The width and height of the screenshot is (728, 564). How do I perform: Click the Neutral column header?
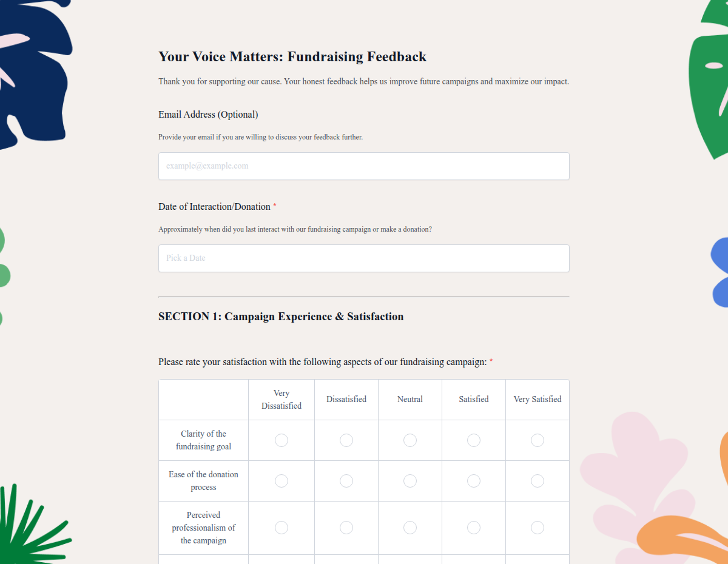409,399
